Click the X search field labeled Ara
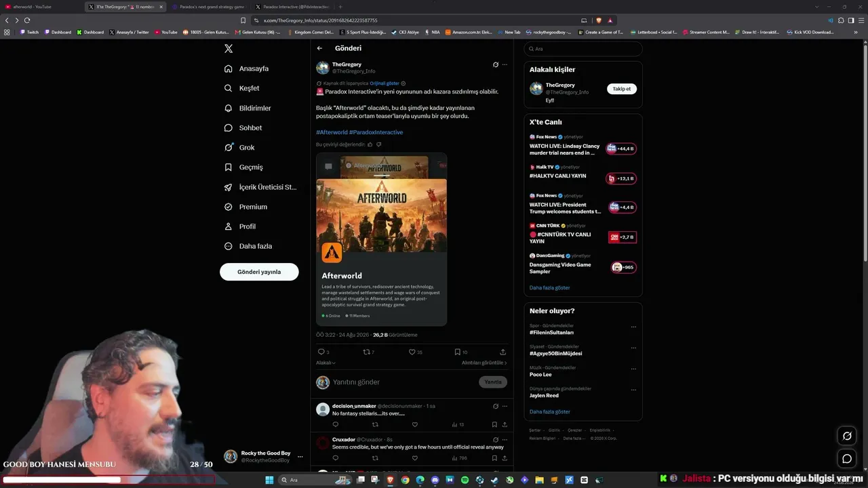This screenshot has width=868, height=488. tap(583, 49)
